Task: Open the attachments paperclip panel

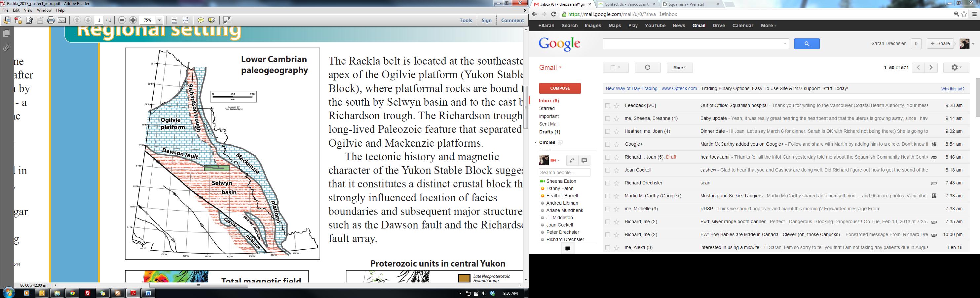Action: (7, 48)
